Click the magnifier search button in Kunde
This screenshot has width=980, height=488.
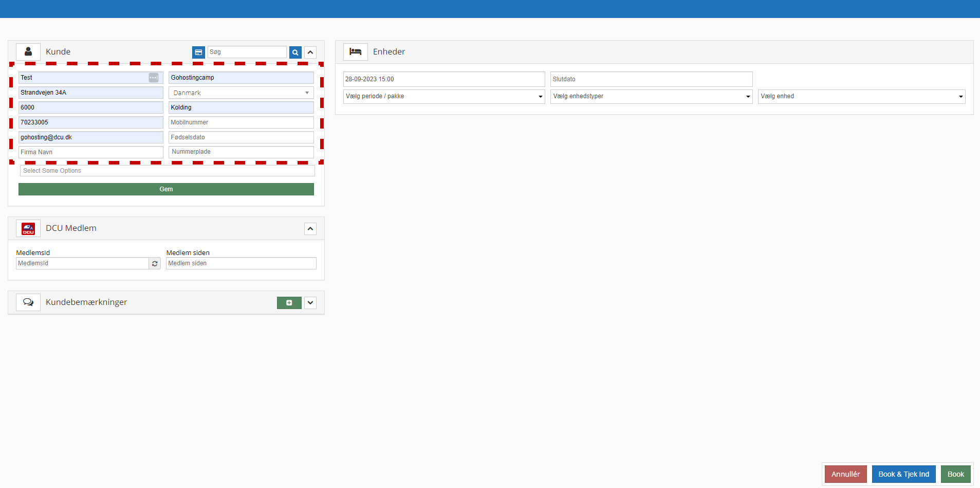[295, 52]
